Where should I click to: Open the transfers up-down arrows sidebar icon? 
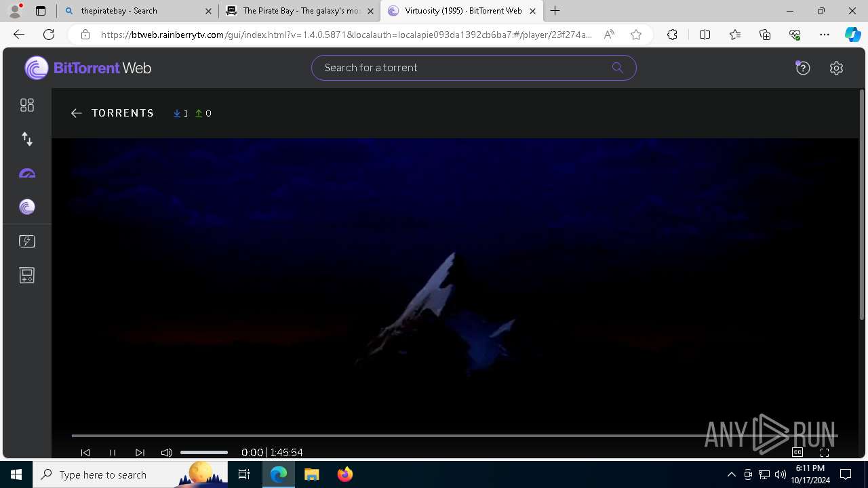click(27, 139)
